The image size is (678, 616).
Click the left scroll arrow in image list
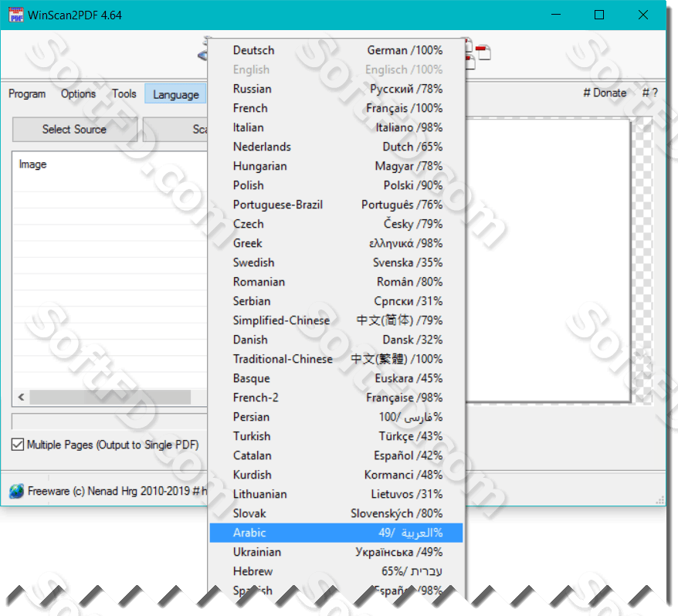[x=21, y=398]
